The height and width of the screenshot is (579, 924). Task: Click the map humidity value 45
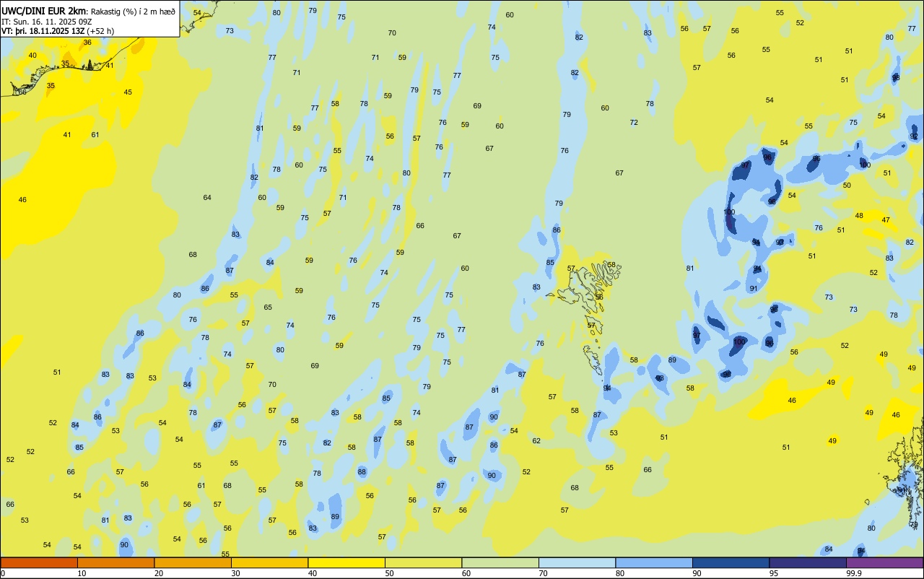coord(128,92)
